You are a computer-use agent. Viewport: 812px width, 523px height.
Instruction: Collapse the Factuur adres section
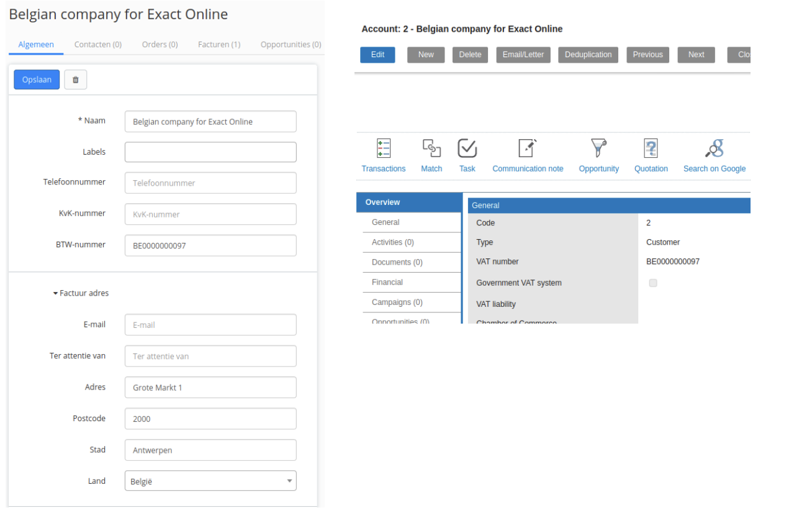coord(81,293)
